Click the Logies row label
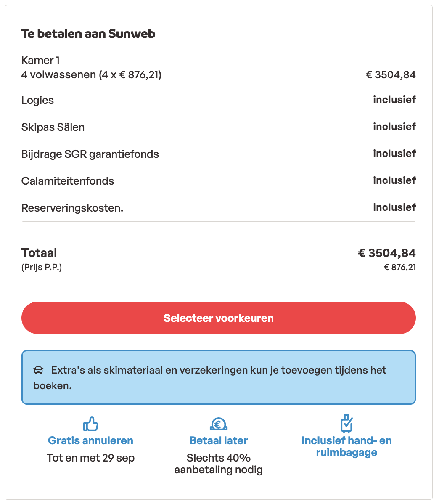This screenshot has height=504, width=439. pyautogui.click(x=37, y=100)
